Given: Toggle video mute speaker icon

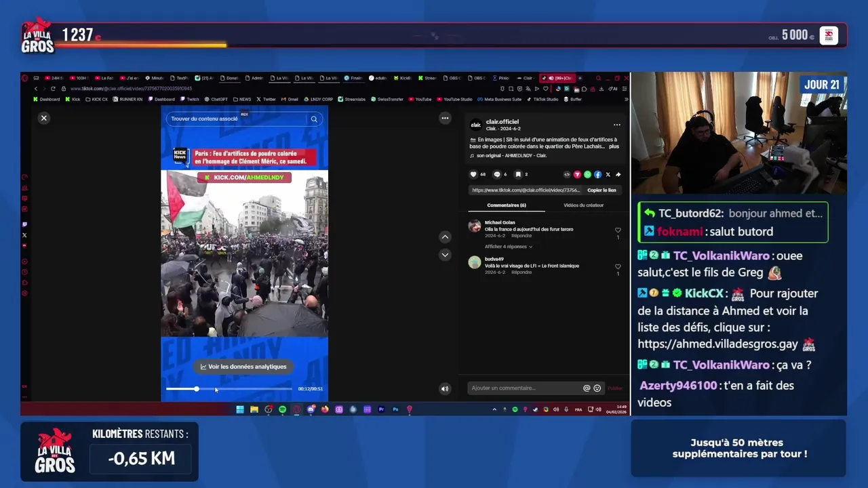Looking at the screenshot, I should (445, 389).
